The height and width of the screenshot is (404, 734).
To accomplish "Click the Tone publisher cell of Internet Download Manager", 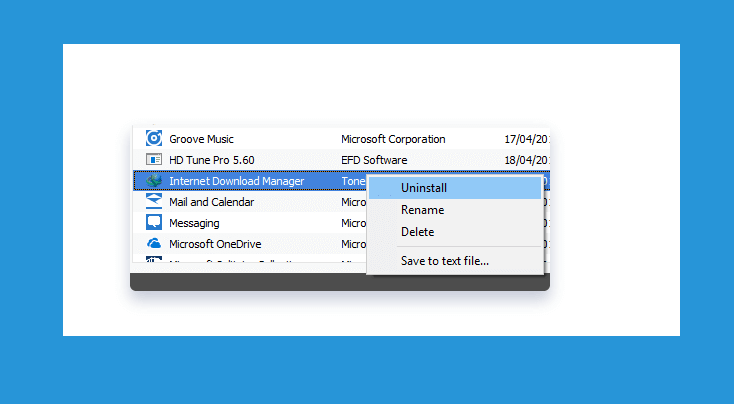I will click(x=353, y=181).
